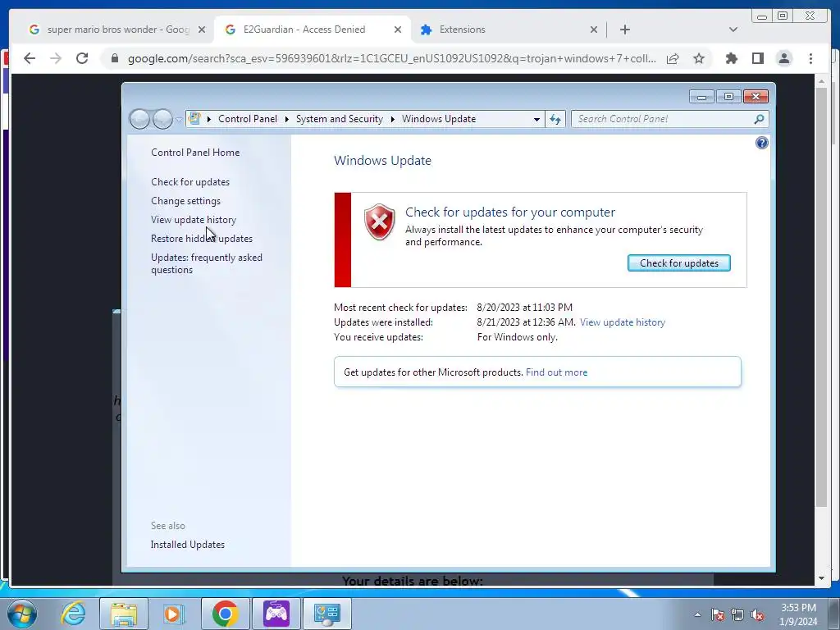This screenshot has width=840, height=630.
Task: Click the Control Panel breadcrumb icon
Action: tap(194, 118)
